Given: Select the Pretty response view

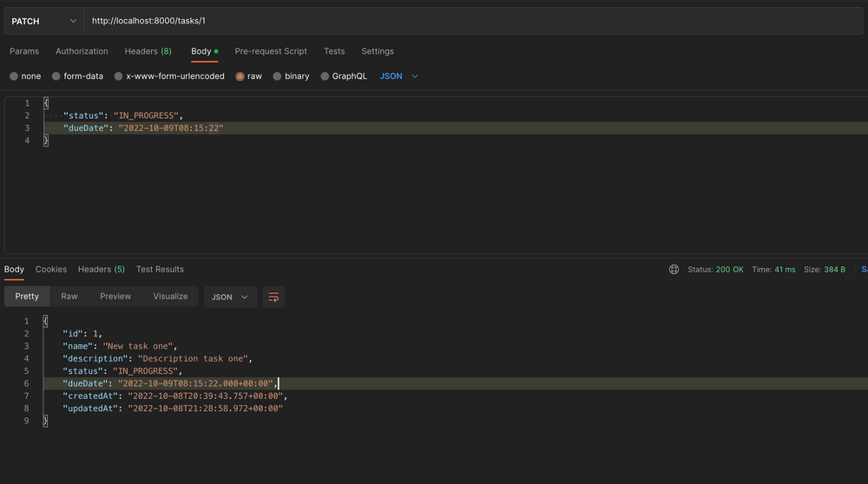Looking at the screenshot, I should coord(27,297).
